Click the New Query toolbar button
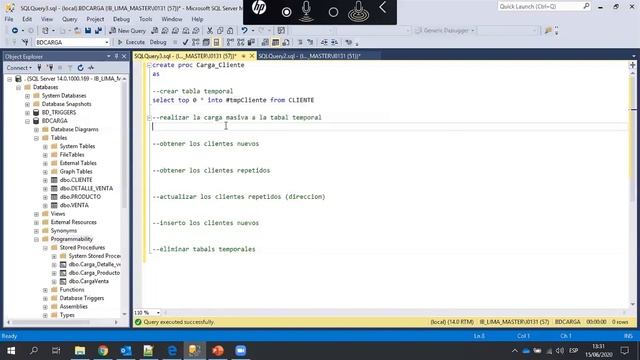 click(x=127, y=31)
